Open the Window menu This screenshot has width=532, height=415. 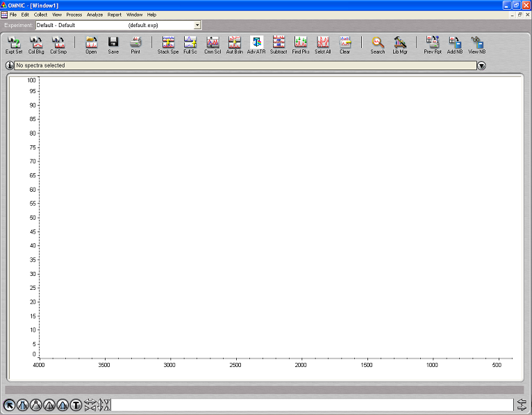click(134, 15)
